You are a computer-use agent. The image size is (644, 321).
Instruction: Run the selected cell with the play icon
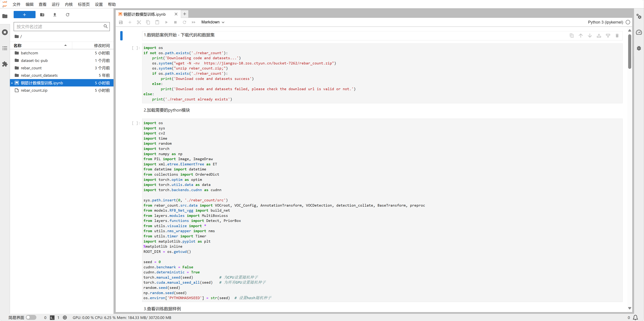[166, 22]
